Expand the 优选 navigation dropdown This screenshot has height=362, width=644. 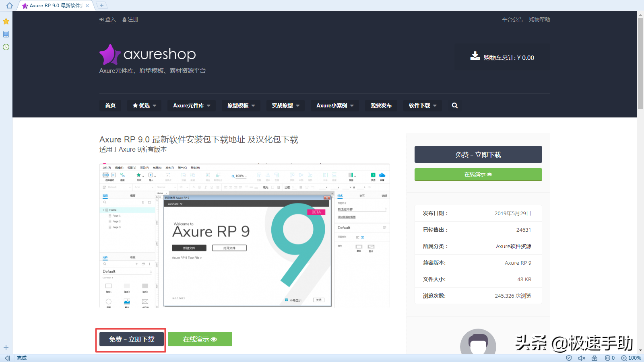pos(144,105)
